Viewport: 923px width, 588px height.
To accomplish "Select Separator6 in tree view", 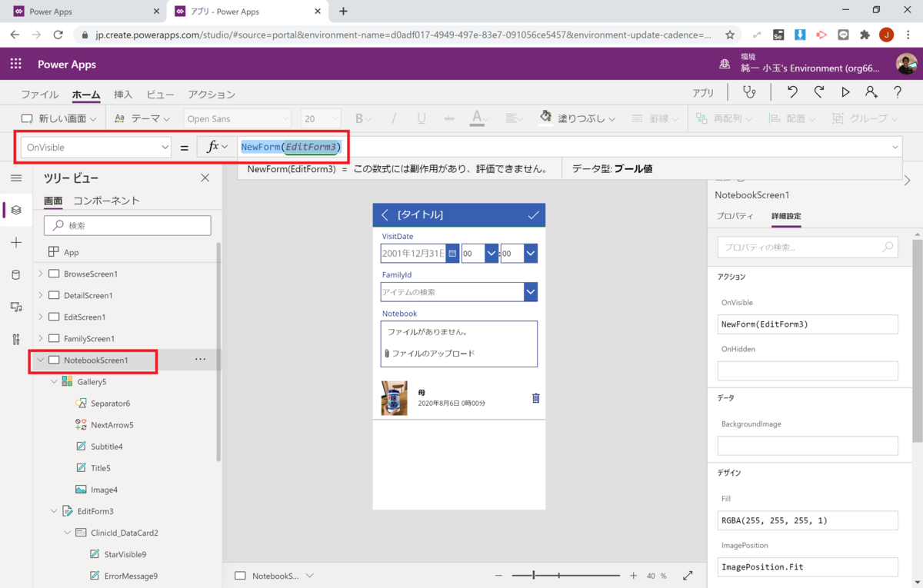I will tap(110, 403).
